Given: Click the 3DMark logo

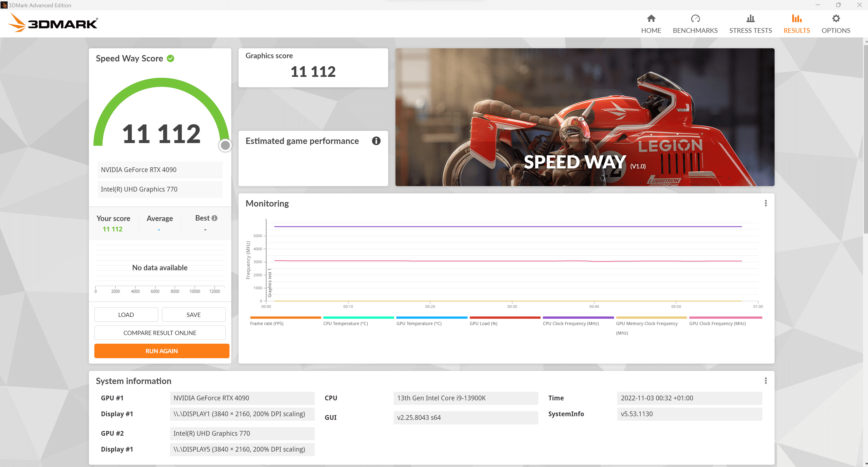Looking at the screenshot, I should pos(53,23).
